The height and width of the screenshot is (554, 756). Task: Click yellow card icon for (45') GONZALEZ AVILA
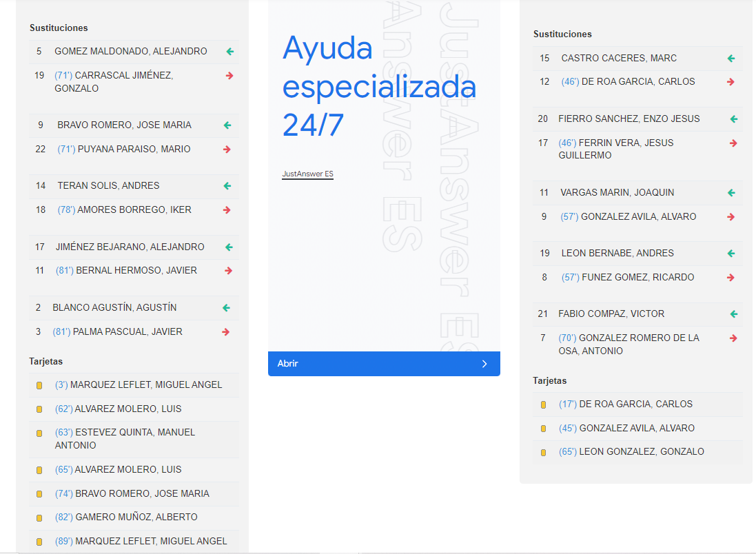pyautogui.click(x=543, y=429)
